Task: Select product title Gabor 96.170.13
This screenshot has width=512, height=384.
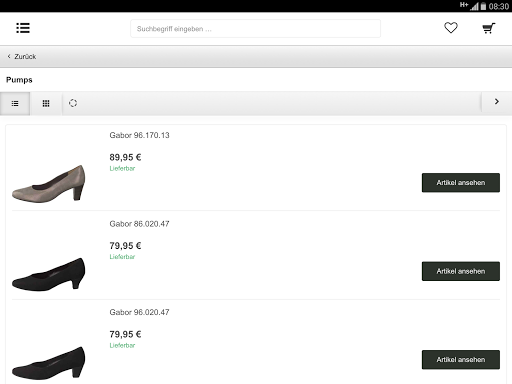Action: (x=139, y=135)
